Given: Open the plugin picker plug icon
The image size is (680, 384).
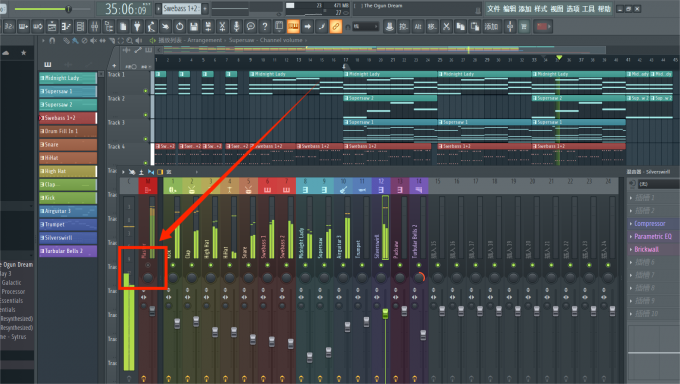Looking at the screenshot, I should click(x=137, y=27).
